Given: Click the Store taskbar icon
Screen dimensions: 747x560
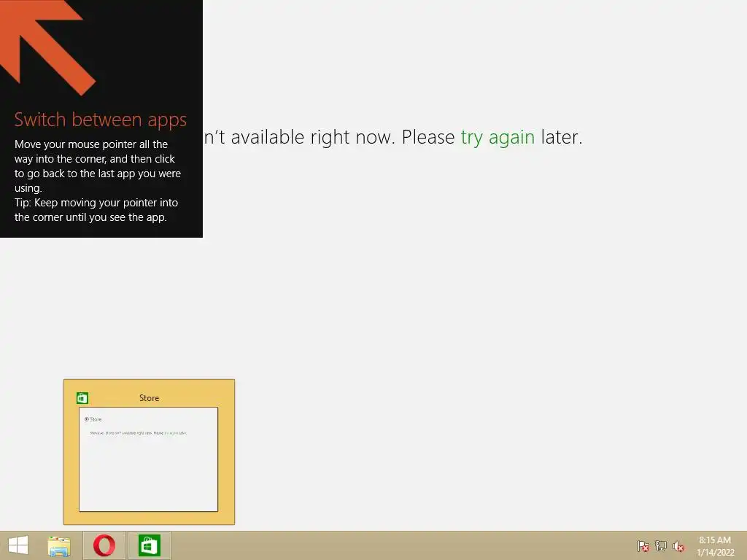Looking at the screenshot, I should (149, 545).
